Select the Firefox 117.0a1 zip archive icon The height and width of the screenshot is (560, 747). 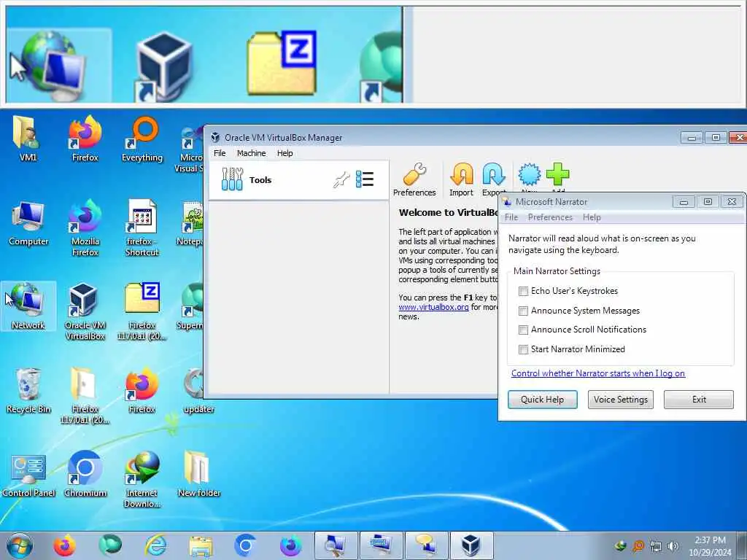pyautogui.click(x=142, y=311)
